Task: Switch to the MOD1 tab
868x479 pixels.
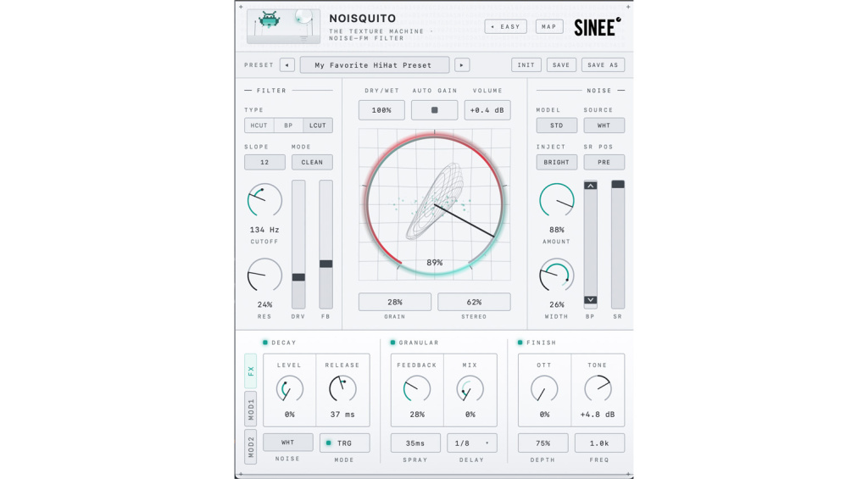Action: click(x=251, y=409)
